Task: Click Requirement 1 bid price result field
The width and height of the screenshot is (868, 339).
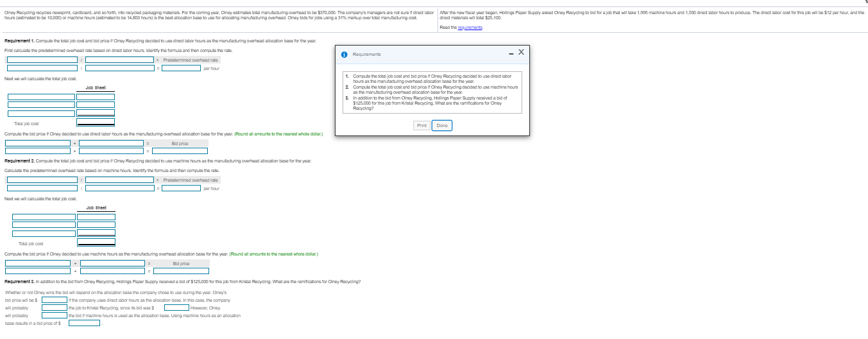Action: [180, 151]
